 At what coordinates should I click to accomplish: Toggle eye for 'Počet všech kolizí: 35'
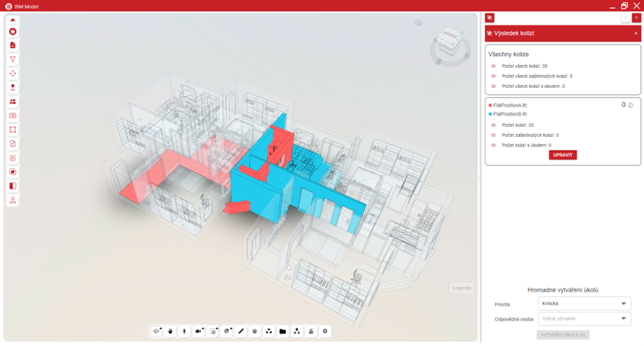[x=493, y=66]
